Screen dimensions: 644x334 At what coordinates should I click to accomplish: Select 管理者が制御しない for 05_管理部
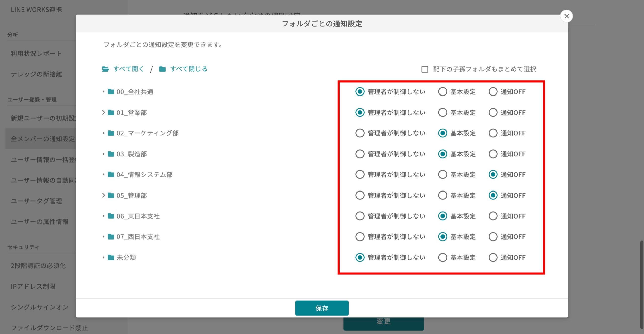pyautogui.click(x=360, y=195)
